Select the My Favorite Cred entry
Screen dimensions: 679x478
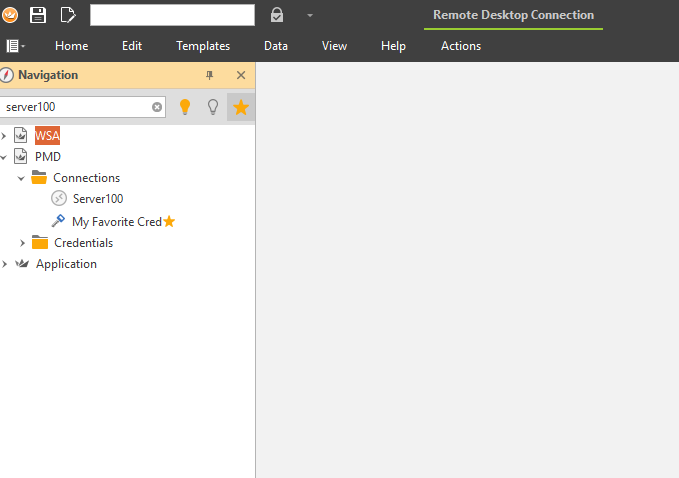(x=116, y=221)
